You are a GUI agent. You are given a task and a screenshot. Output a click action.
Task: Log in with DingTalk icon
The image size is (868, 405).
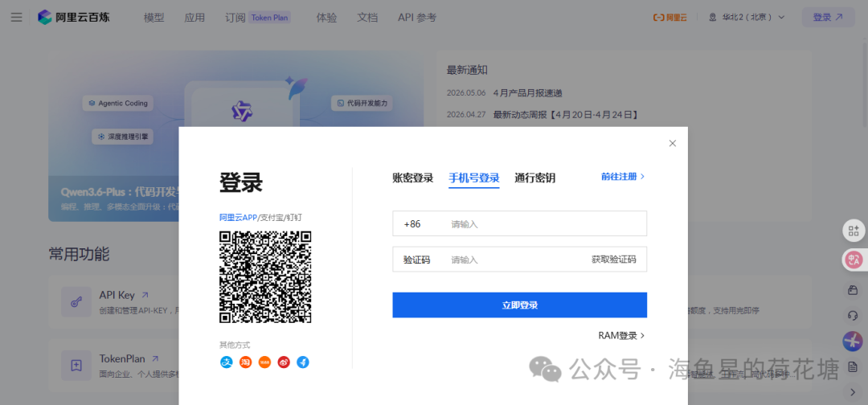point(303,362)
